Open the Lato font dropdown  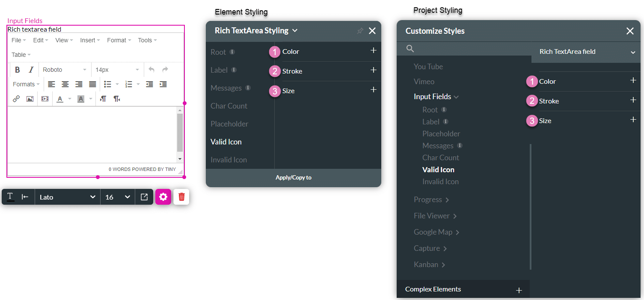click(66, 197)
